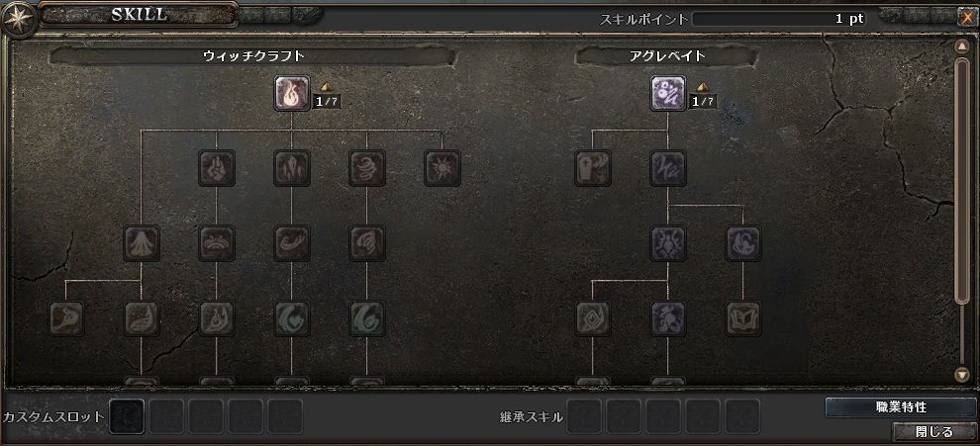Screen dimensions: 980x446
Task: Click the 閉じる button
Action: 934,431
